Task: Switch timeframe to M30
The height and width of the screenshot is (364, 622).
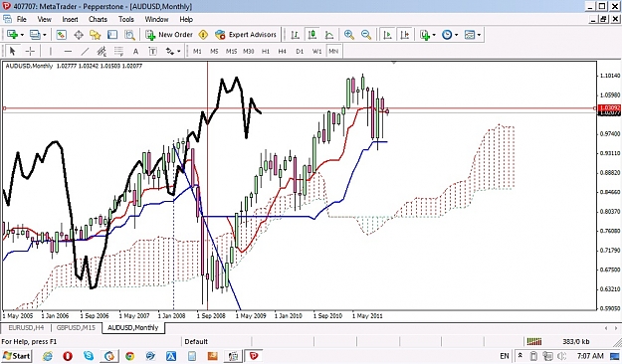Action: [x=249, y=51]
